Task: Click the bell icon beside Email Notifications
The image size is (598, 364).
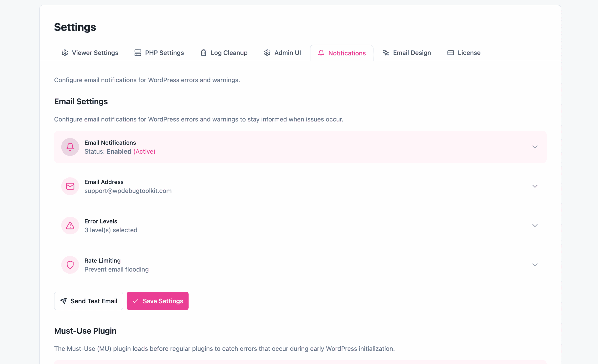Action: click(70, 147)
